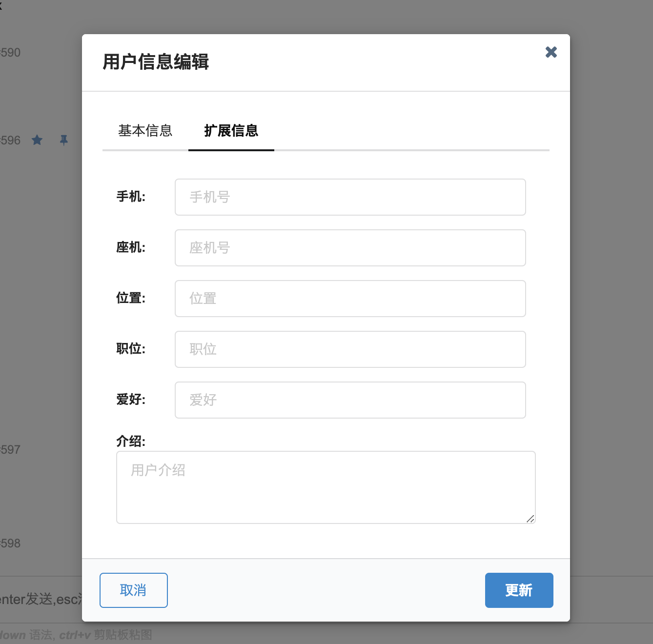This screenshot has height=644, width=653.
Task: Click the pin icon behind the dialog
Action: (x=63, y=141)
